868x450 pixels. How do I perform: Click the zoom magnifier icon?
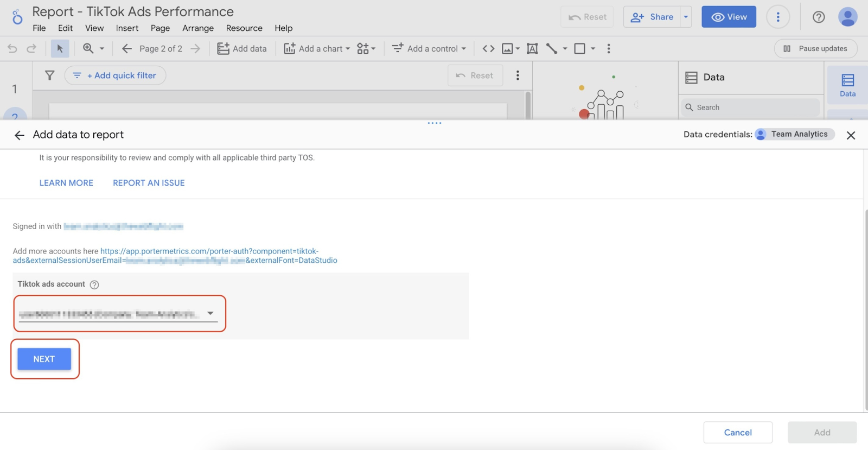(x=88, y=48)
